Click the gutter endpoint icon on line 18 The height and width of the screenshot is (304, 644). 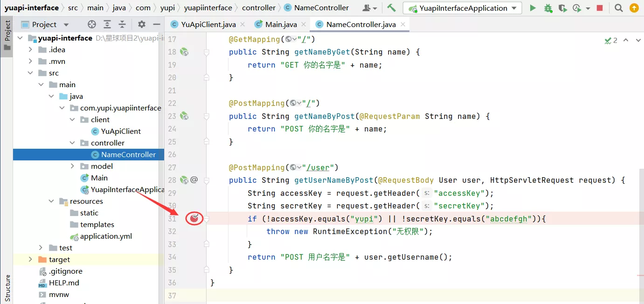[x=184, y=52]
